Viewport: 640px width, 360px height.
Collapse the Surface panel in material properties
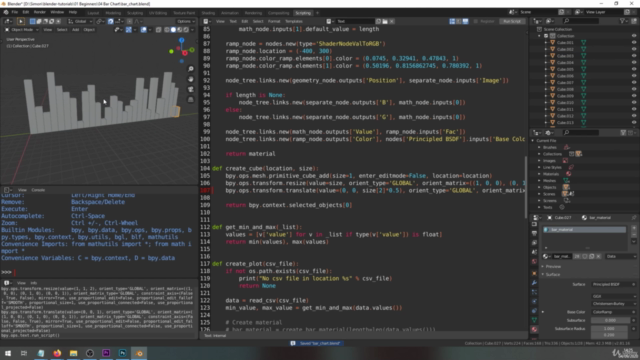[x=543, y=275]
